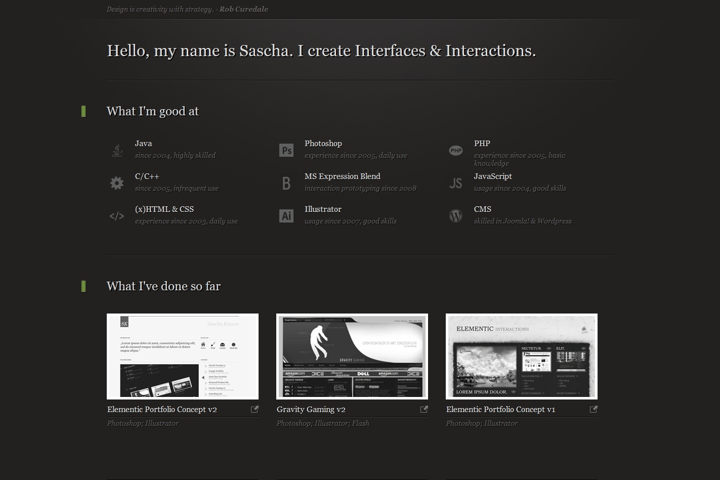Click the PHP skill label
720x480 pixels.
pos(482,143)
